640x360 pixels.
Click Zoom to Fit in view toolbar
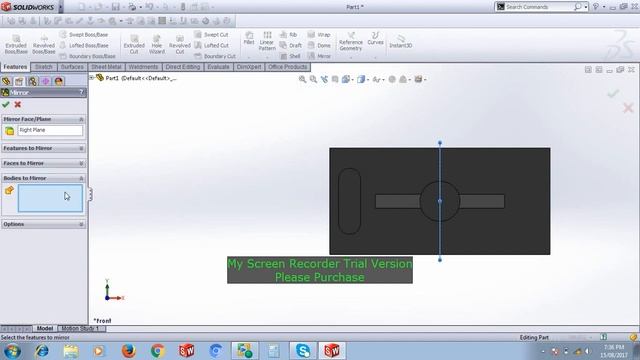click(x=302, y=79)
